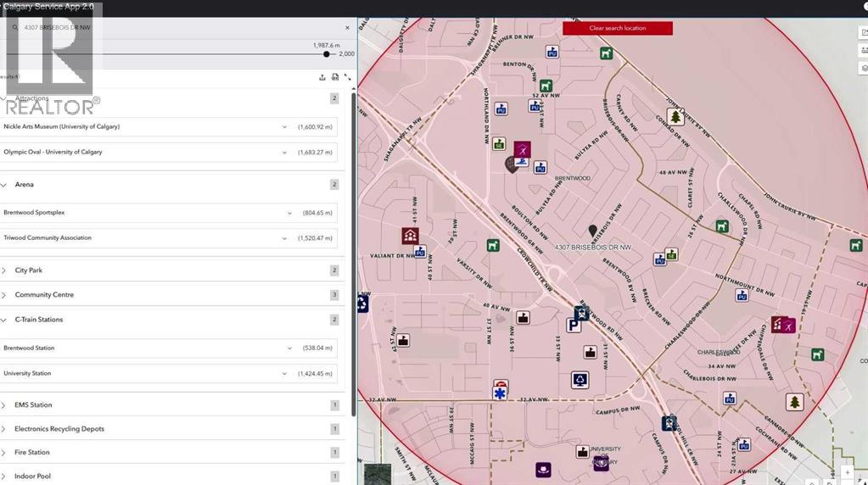The height and width of the screenshot is (485, 868).
Task: Open Nickle Arts Museum details dropdown
Action: coord(284,126)
